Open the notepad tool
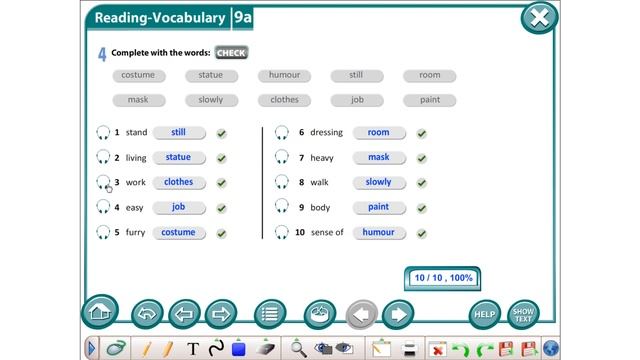 (382, 349)
